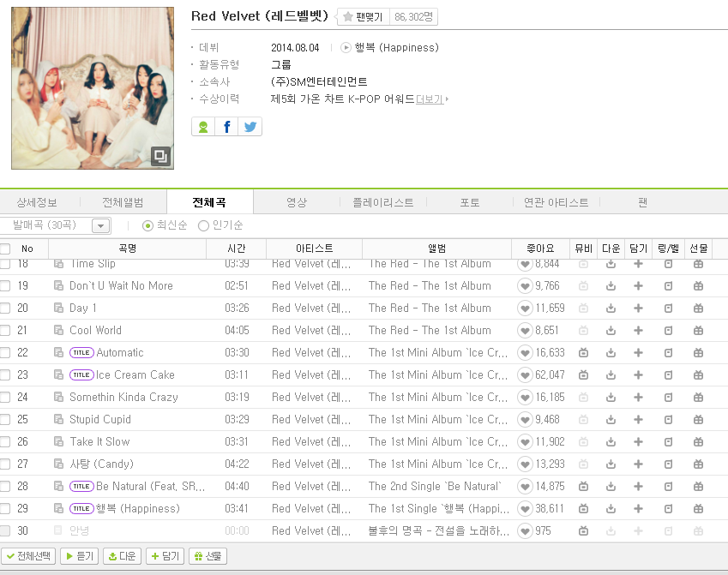Screen dimensions: 728x575
Task: Click the Facebook share icon
Action: (226, 127)
